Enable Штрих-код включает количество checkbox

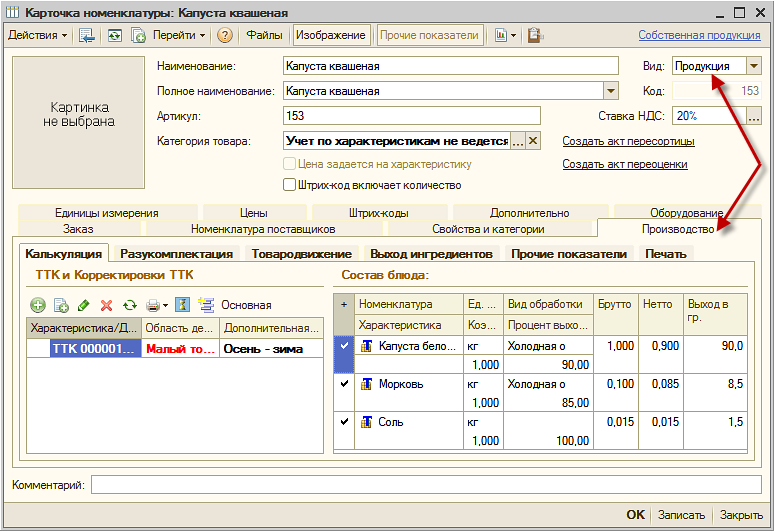[x=289, y=185]
